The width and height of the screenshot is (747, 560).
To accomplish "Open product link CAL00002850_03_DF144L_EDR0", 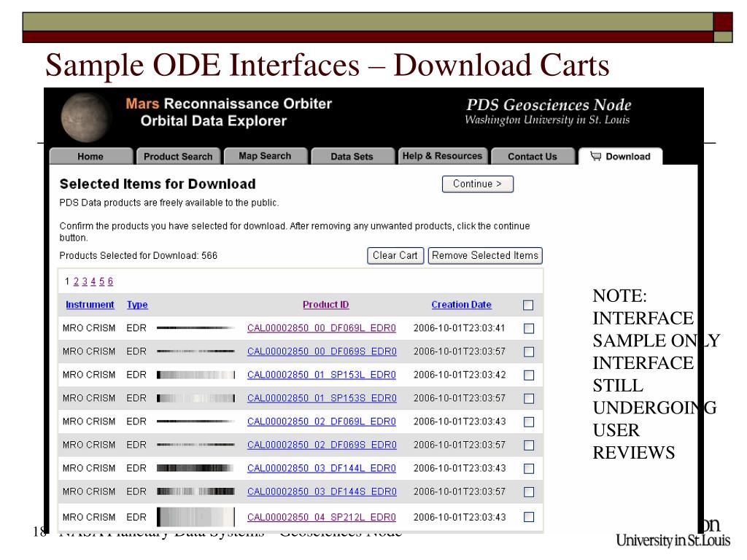I will pyautogui.click(x=322, y=468).
